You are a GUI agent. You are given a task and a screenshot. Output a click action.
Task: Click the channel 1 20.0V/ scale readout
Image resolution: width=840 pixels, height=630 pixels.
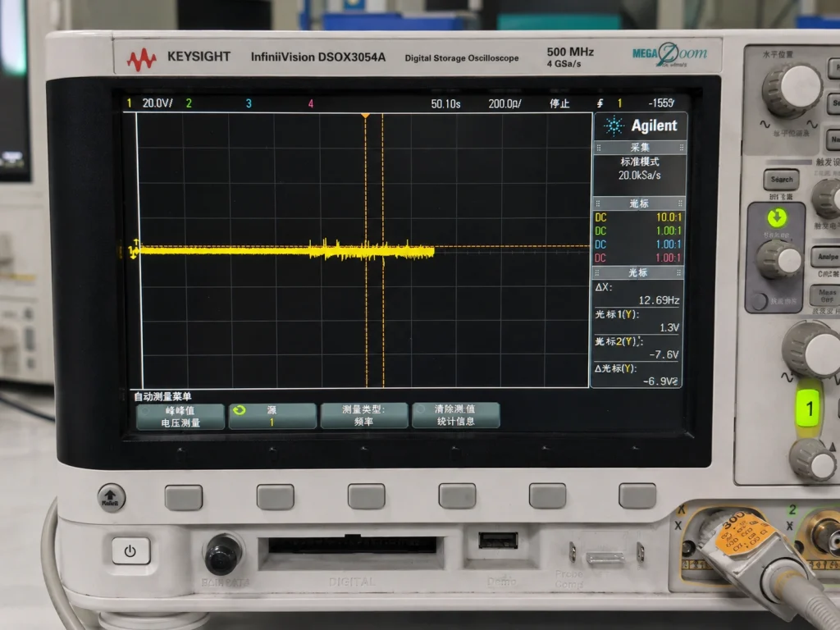(x=157, y=103)
